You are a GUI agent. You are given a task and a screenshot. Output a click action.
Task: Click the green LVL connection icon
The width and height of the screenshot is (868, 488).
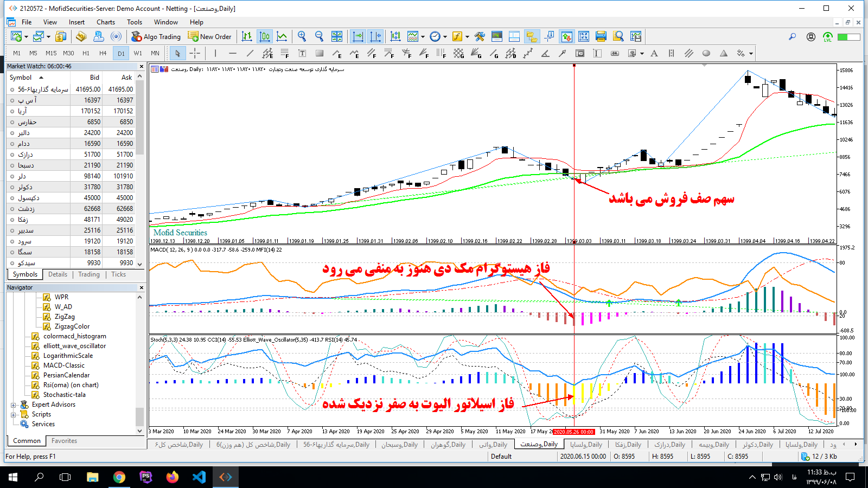[828, 37]
